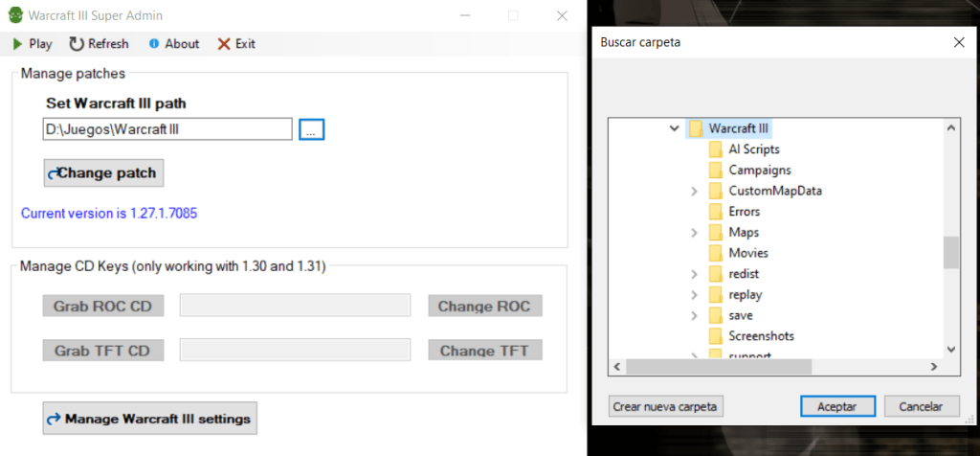The image size is (980, 456).
Task: Click the Change patch button
Action: [x=103, y=172]
